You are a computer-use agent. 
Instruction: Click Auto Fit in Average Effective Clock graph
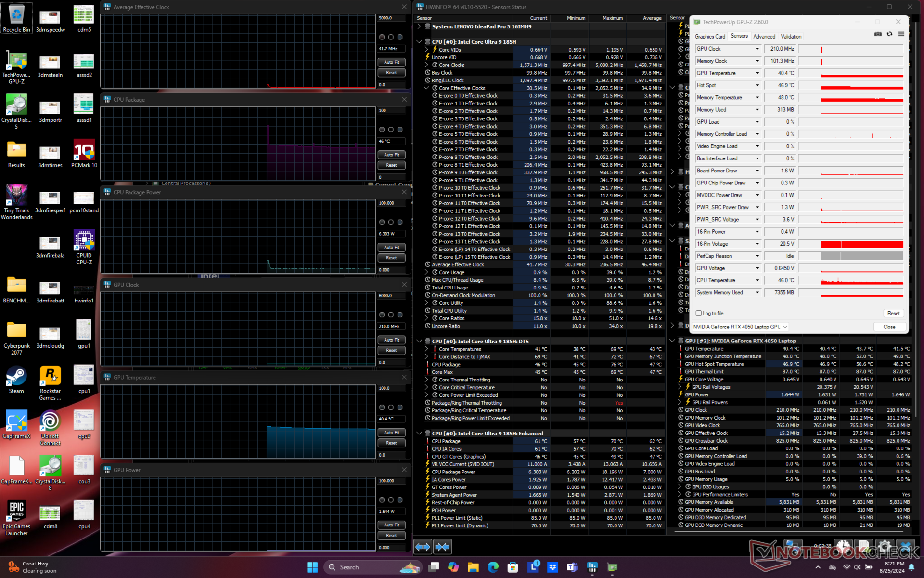(x=391, y=62)
